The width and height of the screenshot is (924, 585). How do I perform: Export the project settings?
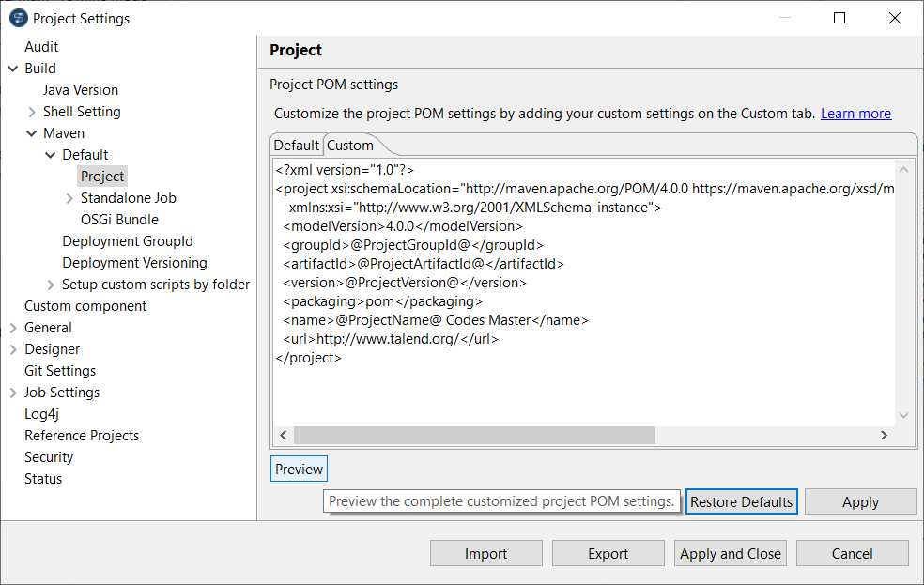[x=608, y=554]
